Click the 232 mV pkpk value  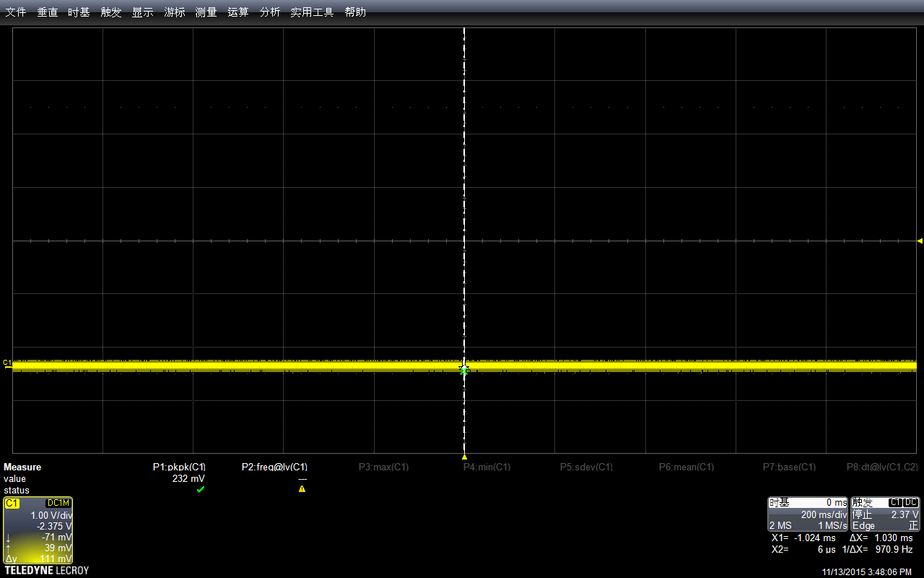pyautogui.click(x=188, y=478)
